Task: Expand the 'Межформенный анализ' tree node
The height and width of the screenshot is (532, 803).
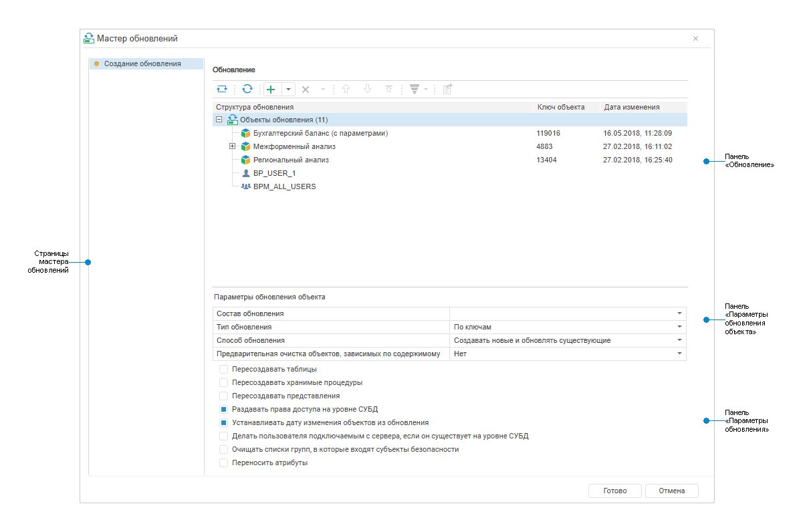Action: click(x=233, y=146)
